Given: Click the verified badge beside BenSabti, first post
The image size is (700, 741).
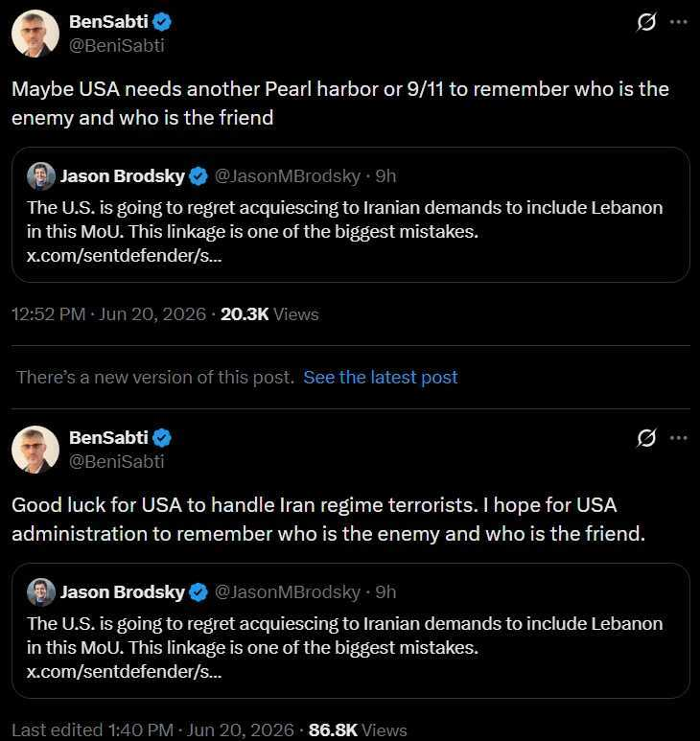Looking at the screenshot, I should [x=162, y=22].
